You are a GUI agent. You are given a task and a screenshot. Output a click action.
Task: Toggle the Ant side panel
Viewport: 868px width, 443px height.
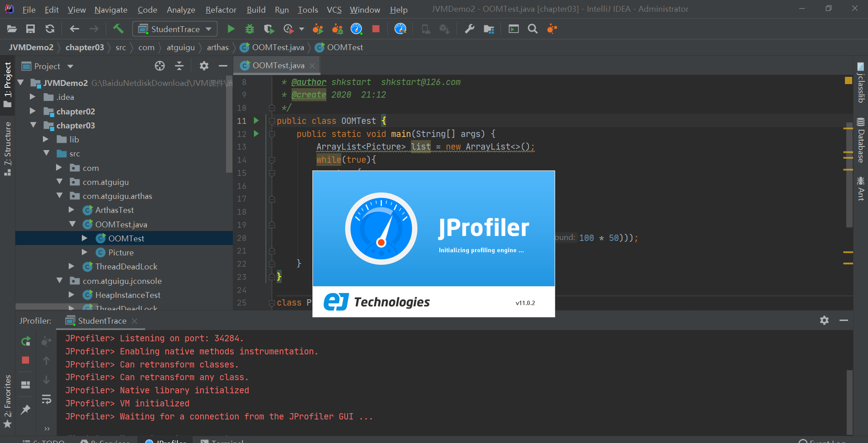[861, 189]
